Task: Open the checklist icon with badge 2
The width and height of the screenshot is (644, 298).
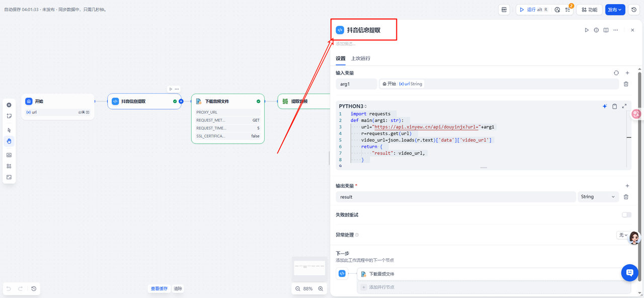Action: tap(568, 10)
